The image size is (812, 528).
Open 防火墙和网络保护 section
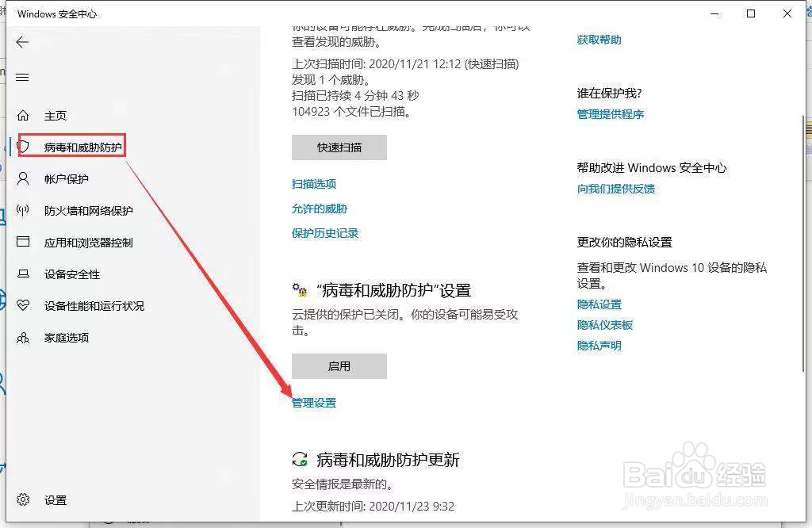tap(89, 211)
